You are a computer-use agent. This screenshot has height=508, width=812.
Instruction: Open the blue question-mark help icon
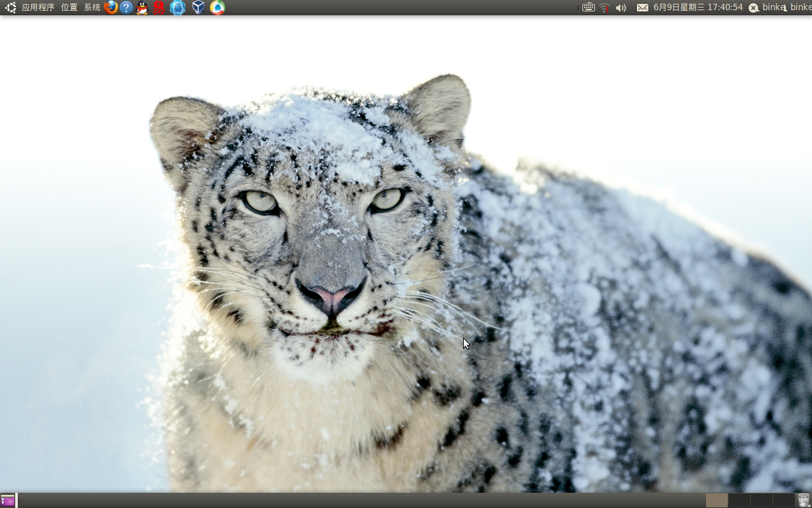(x=126, y=8)
